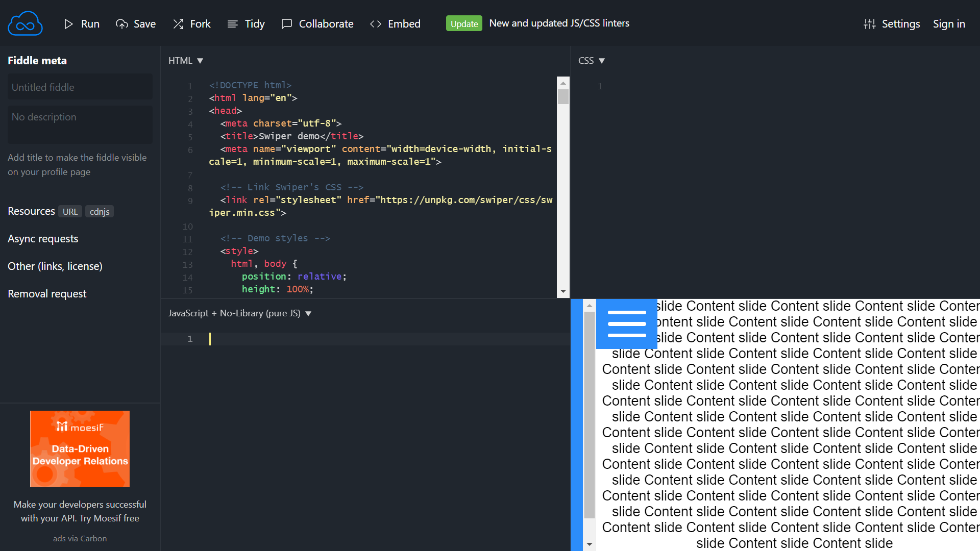Click the green Update badge

[463, 23]
